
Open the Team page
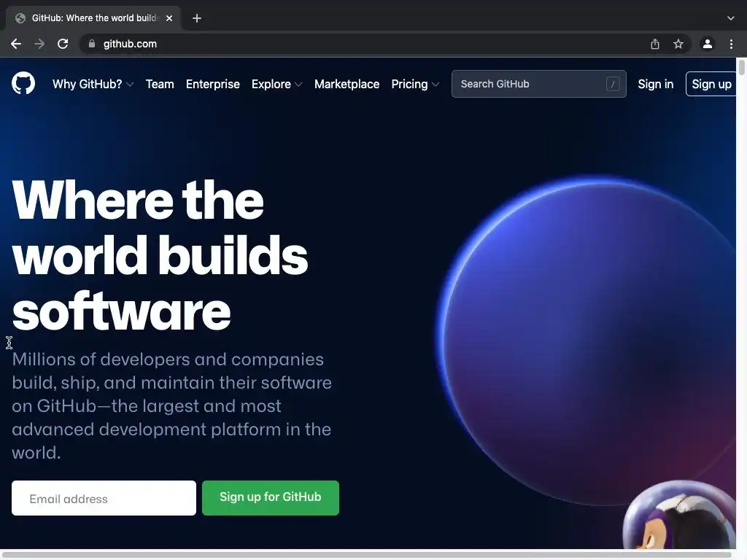[x=160, y=85]
